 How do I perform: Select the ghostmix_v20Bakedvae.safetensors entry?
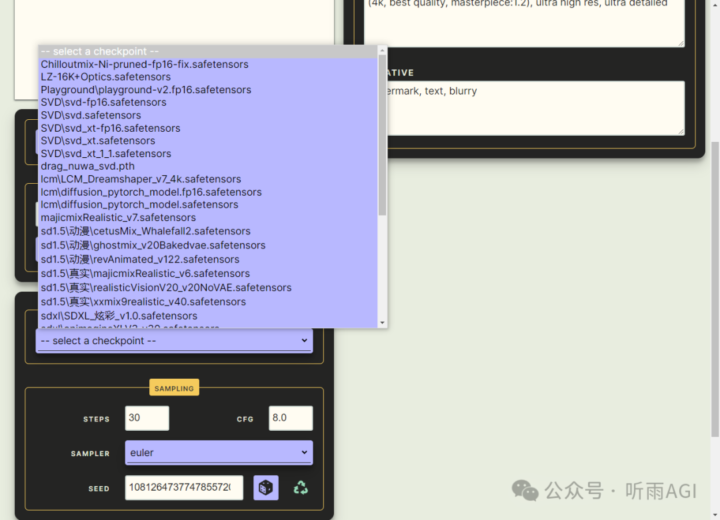coord(153,245)
